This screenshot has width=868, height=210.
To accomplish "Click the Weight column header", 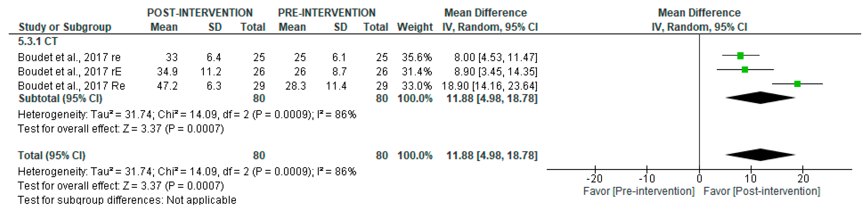I will point(415,27).
